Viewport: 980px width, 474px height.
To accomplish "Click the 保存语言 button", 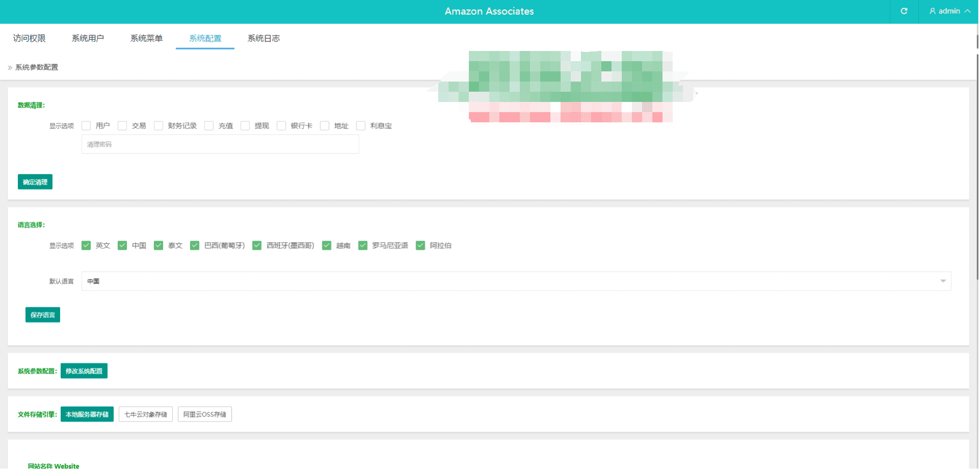I will [43, 315].
